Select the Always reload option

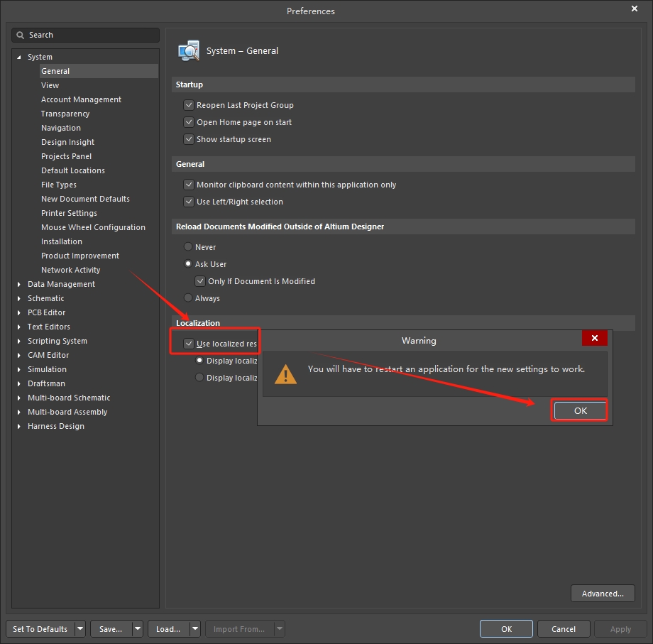(x=188, y=298)
